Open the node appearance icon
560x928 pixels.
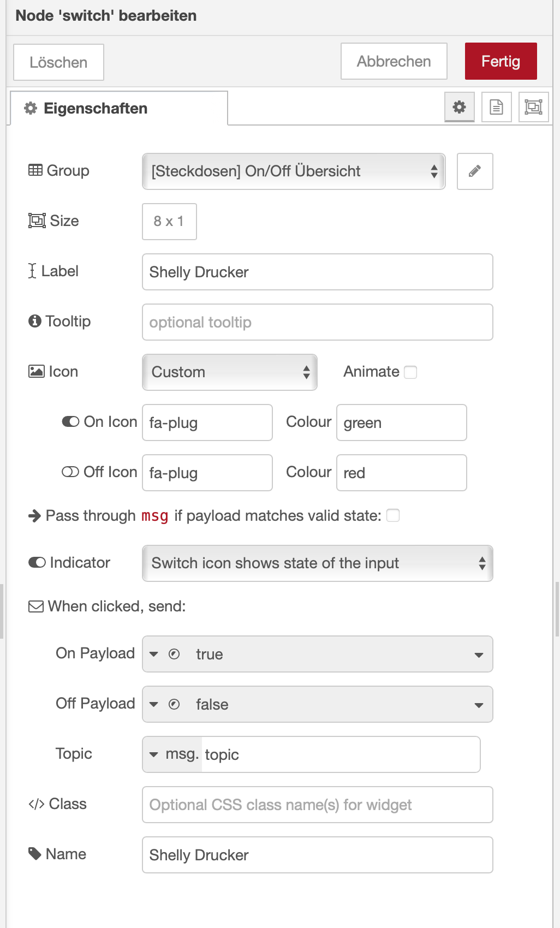pyautogui.click(x=533, y=107)
